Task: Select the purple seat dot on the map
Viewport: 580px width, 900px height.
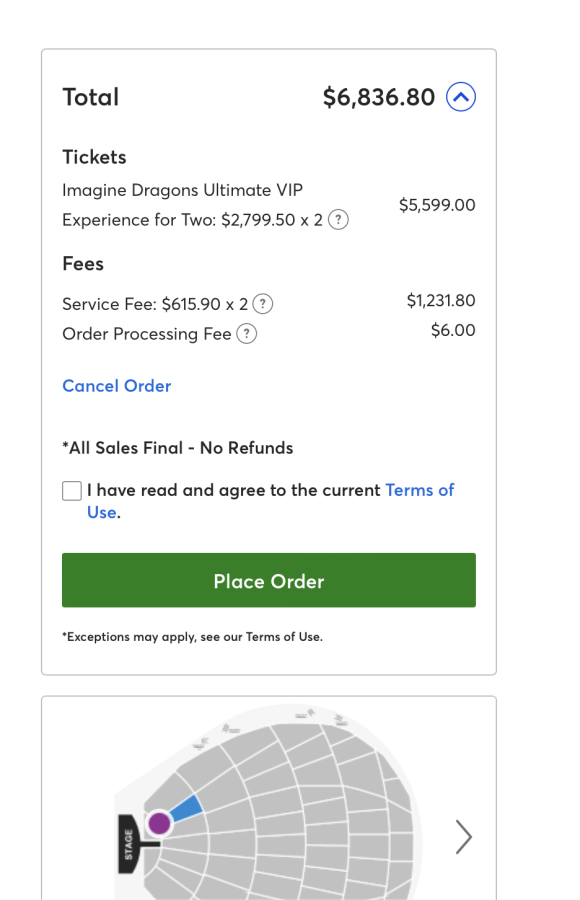Action: [x=160, y=822]
